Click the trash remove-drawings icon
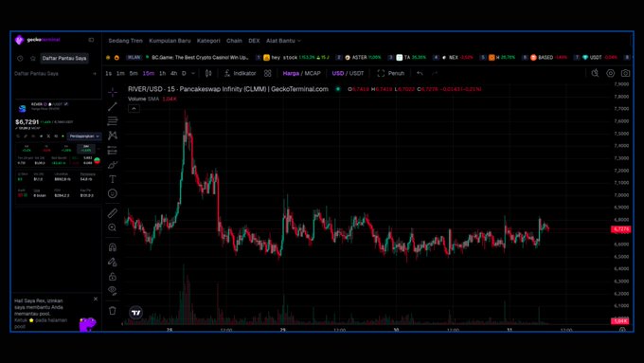 [x=112, y=310]
